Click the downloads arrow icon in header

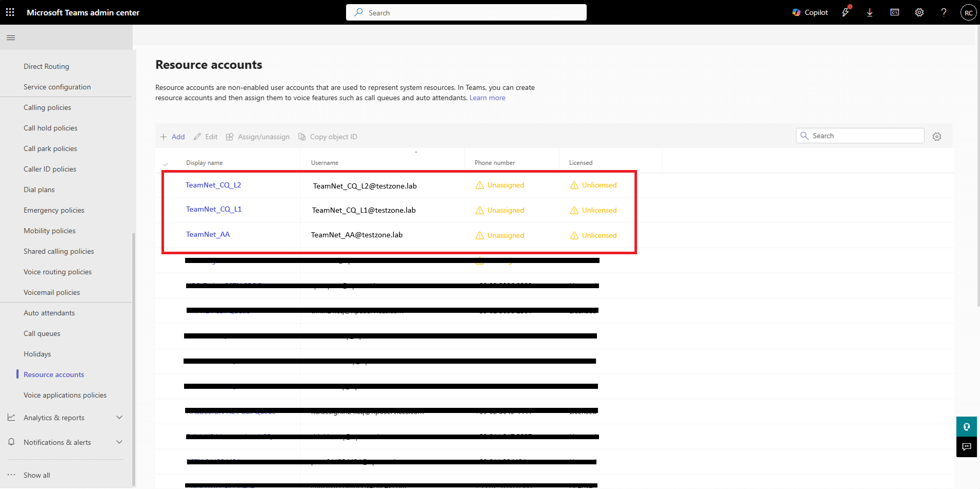pyautogui.click(x=869, y=12)
